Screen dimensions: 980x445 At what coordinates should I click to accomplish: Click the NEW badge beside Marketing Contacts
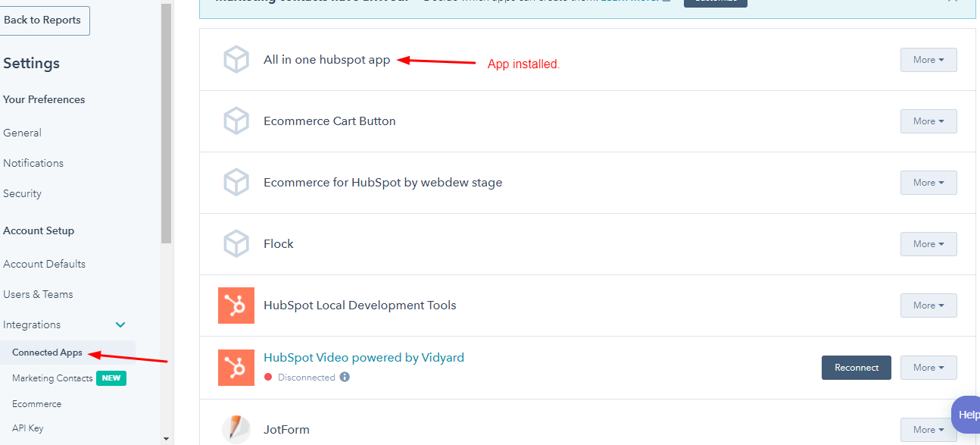111,378
